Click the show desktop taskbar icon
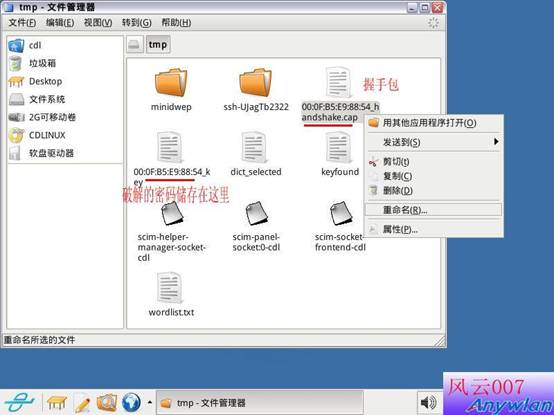554x415 pixels. [x=57, y=403]
